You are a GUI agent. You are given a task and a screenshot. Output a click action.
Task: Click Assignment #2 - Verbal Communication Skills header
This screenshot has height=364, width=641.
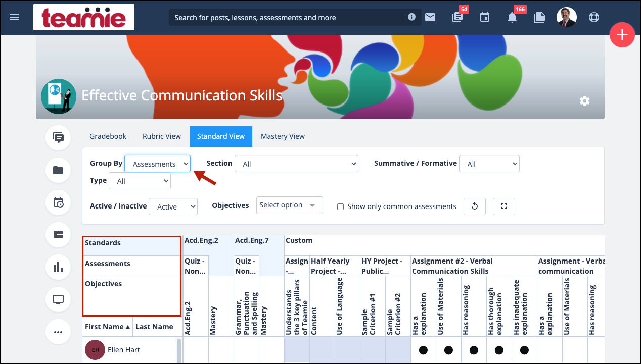click(x=473, y=266)
